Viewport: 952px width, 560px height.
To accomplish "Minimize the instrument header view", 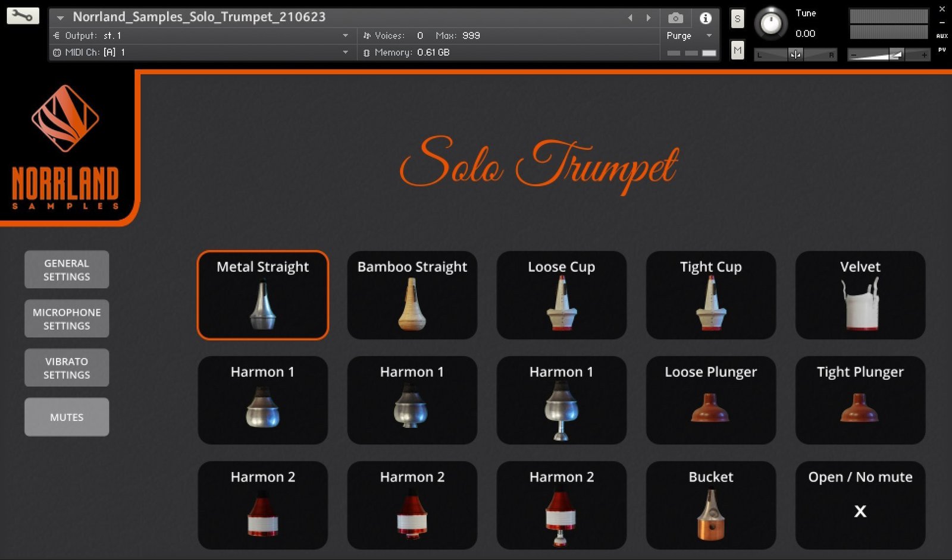I will click(x=942, y=23).
